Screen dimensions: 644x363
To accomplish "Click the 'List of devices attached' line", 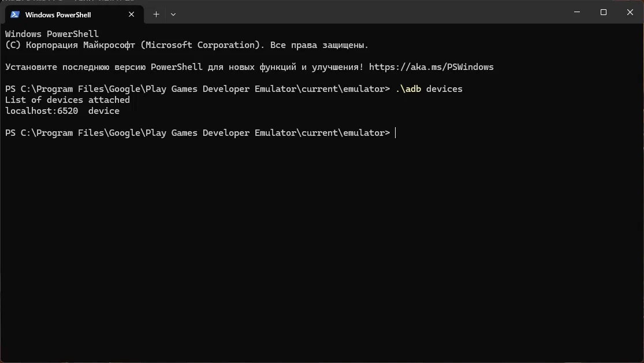I will pos(68,100).
